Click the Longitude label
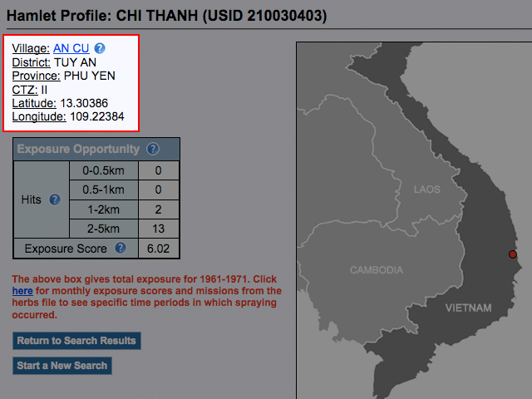The image size is (532, 399). [x=39, y=116]
